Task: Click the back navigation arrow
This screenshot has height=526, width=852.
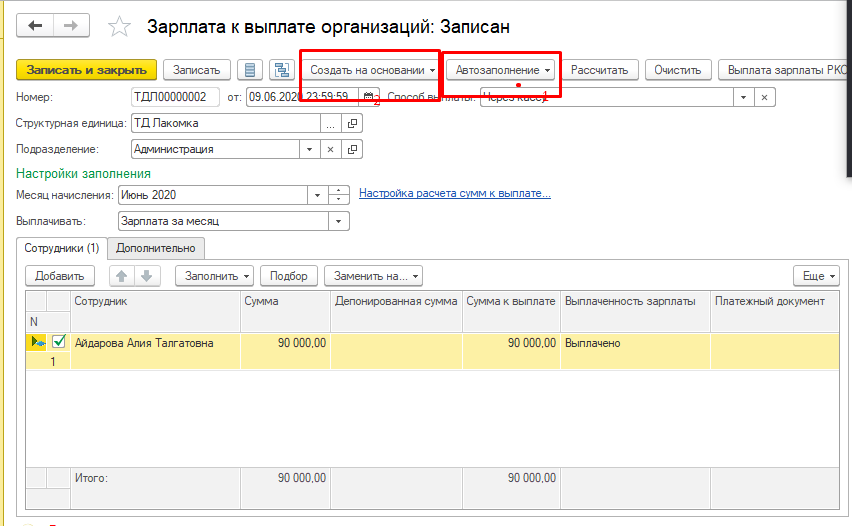Action: click(36, 25)
